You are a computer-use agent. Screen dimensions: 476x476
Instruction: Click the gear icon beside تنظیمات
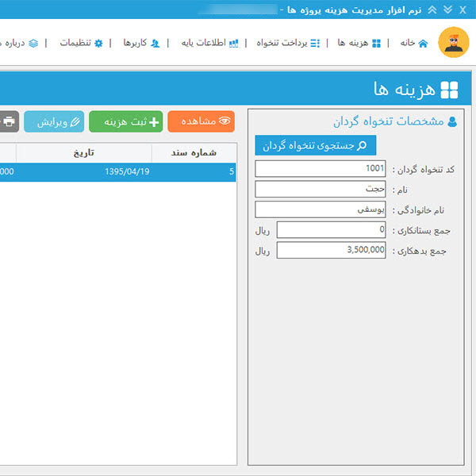tap(98, 43)
